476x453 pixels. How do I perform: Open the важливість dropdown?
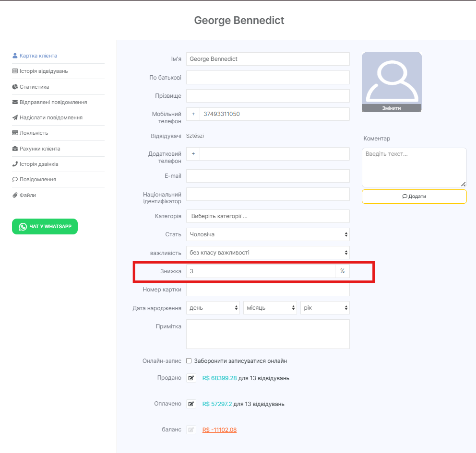[268, 253]
